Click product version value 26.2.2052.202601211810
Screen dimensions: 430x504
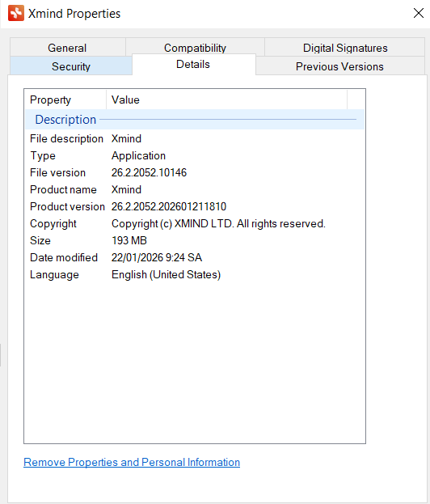coord(169,206)
